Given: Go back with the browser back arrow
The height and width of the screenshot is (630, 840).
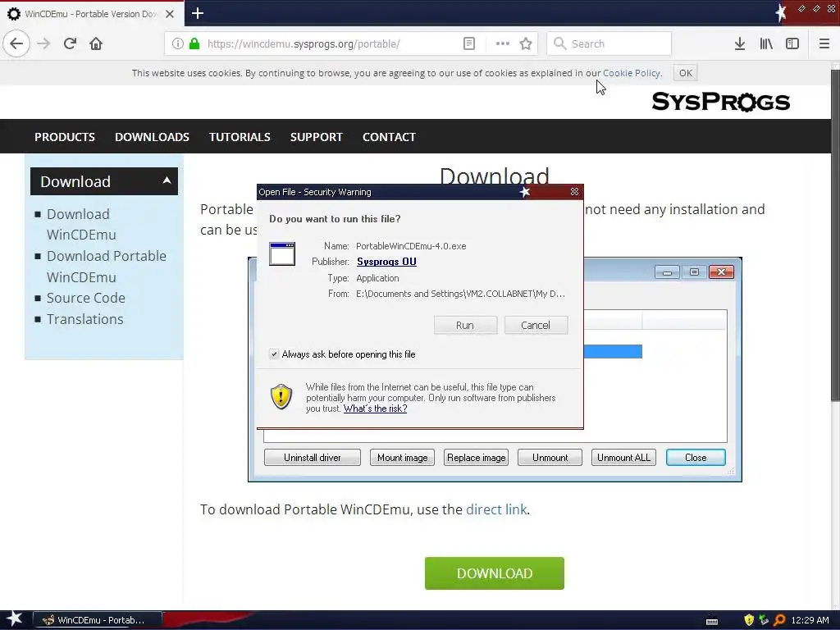Looking at the screenshot, I should [16, 43].
